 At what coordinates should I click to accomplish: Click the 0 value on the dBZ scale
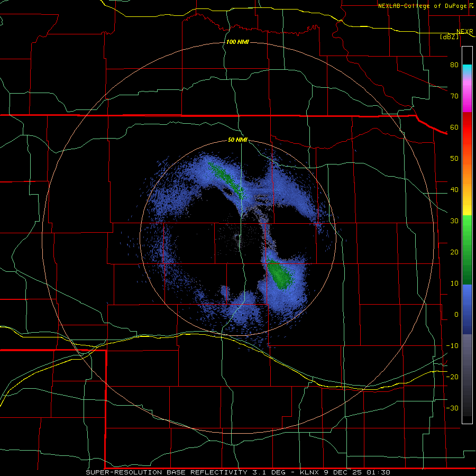tap(456, 315)
